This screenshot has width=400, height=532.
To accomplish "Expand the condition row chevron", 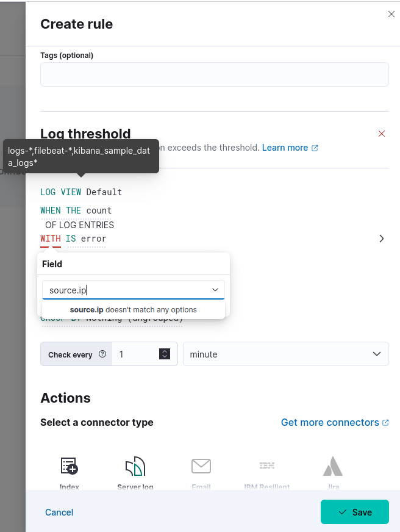I will click(382, 239).
